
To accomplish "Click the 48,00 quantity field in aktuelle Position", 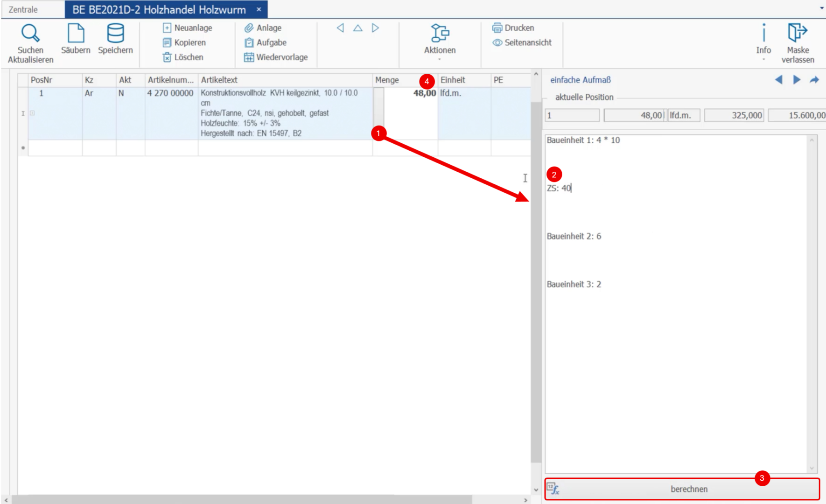I will 634,115.
